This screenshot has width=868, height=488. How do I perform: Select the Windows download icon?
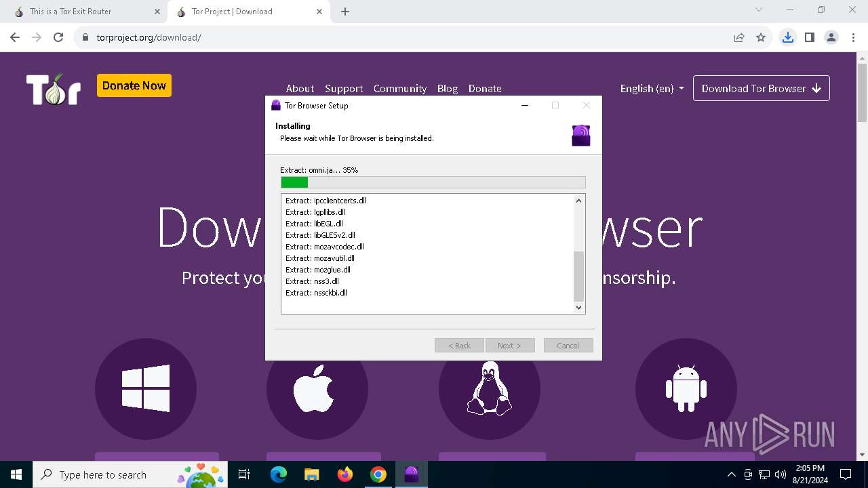click(x=146, y=388)
